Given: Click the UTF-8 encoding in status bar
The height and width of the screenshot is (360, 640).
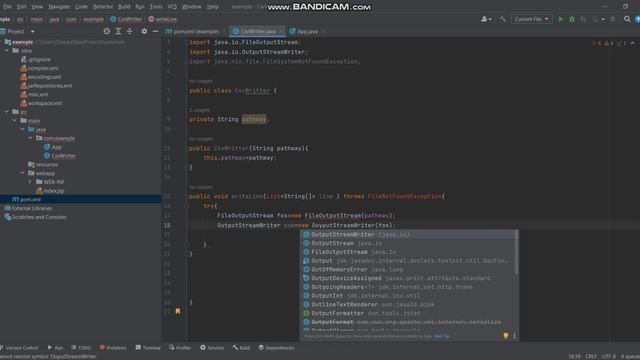Looking at the screenshot, I should (x=608, y=356).
